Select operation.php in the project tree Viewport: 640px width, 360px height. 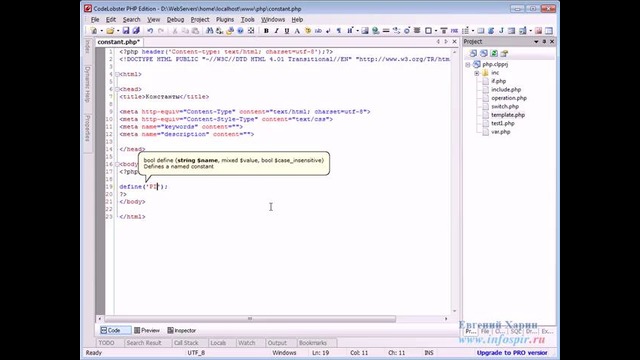(x=509, y=98)
